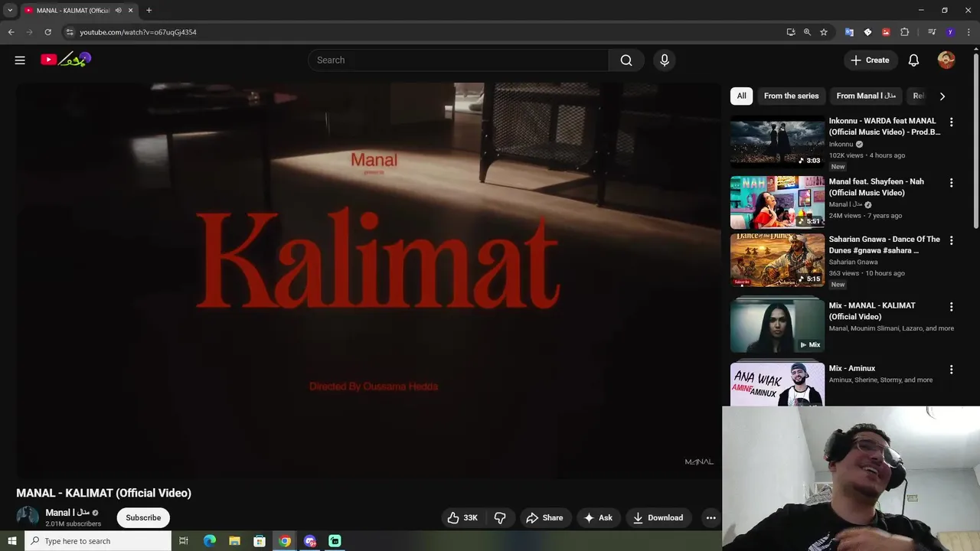This screenshot has width=980, height=551.
Task: Open the Create menu
Action: (870, 60)
